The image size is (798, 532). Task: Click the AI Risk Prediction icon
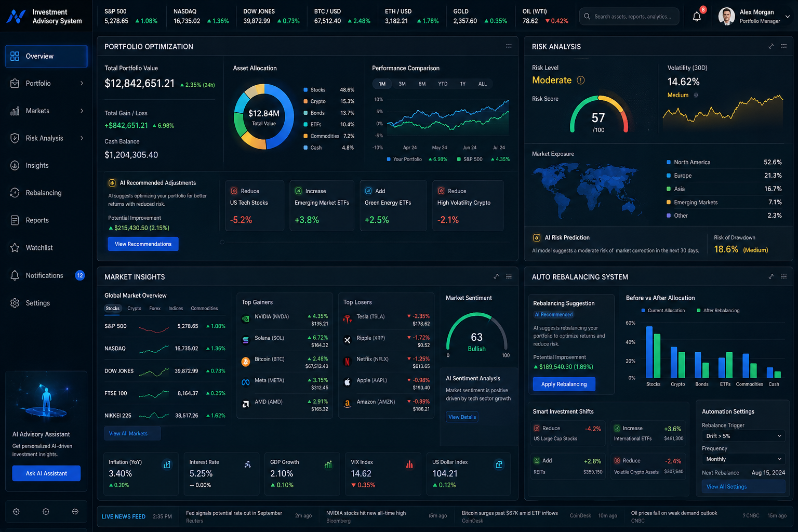[537, 237]
